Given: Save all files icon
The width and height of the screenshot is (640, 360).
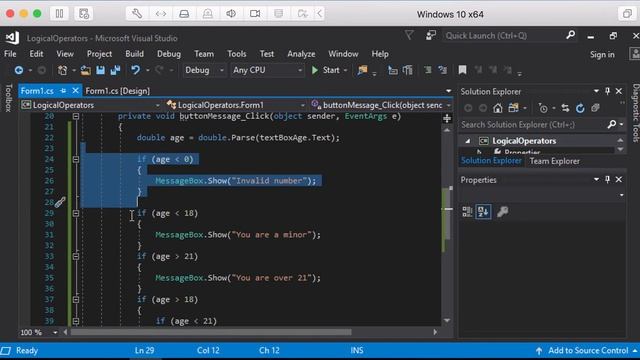Looking at the screenshot, I should 115,70.
